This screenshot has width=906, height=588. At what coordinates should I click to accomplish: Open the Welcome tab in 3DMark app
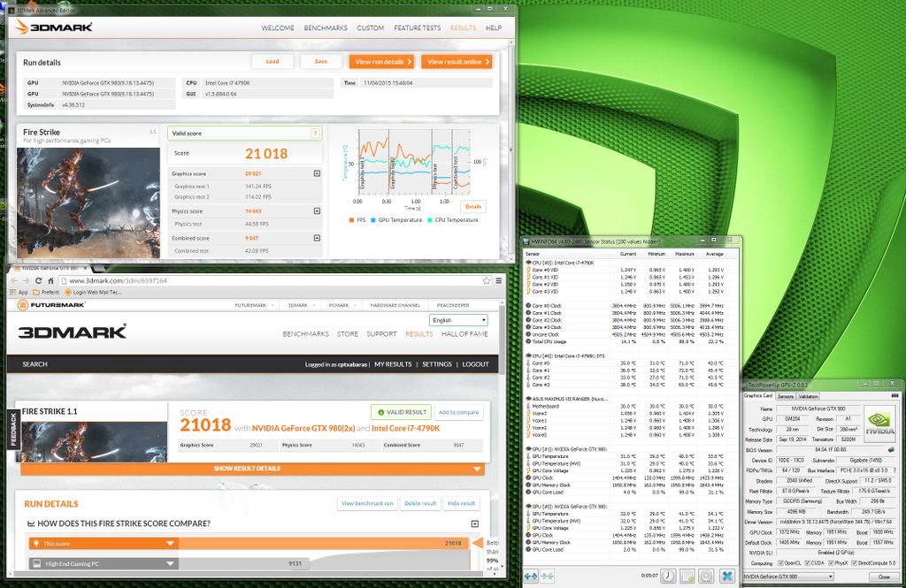[x=278, y=27]
